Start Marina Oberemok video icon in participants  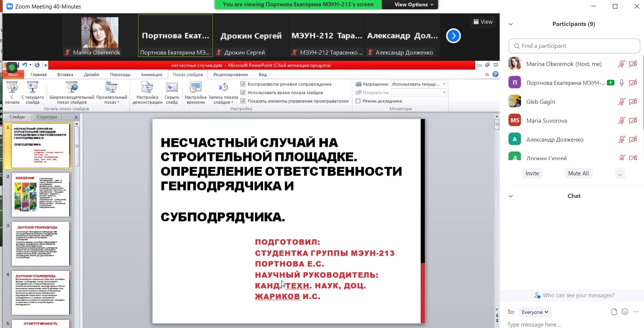coord(633,64)
